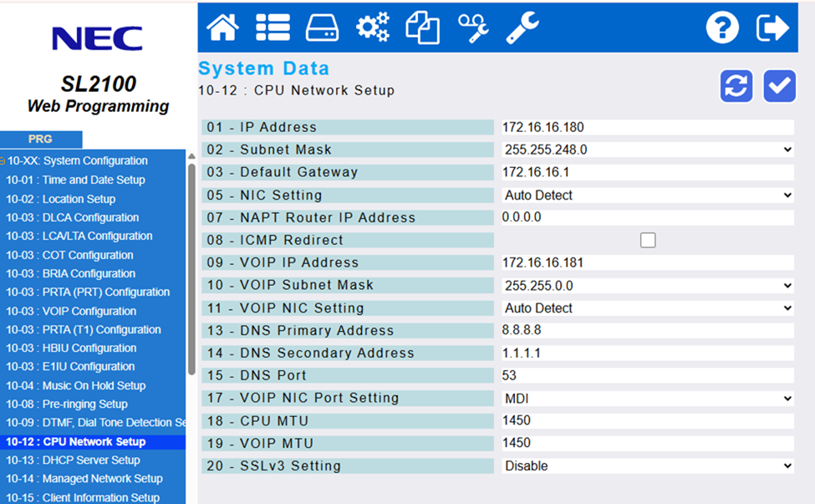
Task: Collapse the 10-XX System Configuration tree
Action: tap(3, 161)
